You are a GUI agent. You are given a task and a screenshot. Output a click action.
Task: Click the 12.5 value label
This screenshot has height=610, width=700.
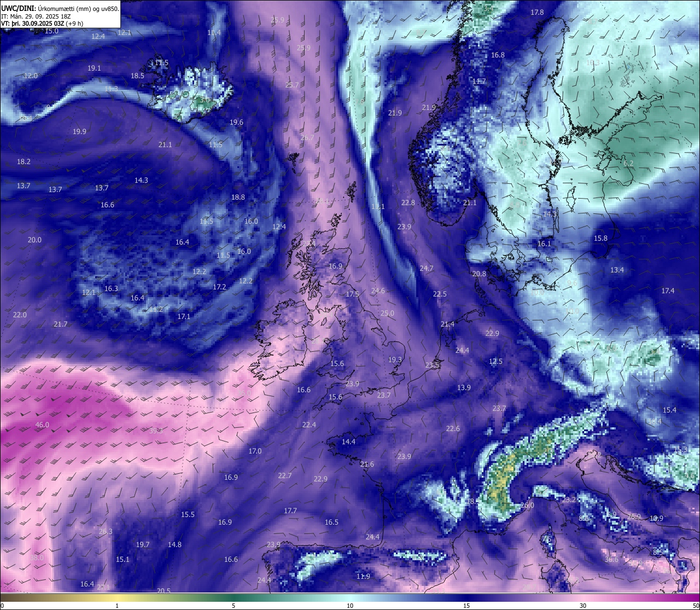[495, 362]
